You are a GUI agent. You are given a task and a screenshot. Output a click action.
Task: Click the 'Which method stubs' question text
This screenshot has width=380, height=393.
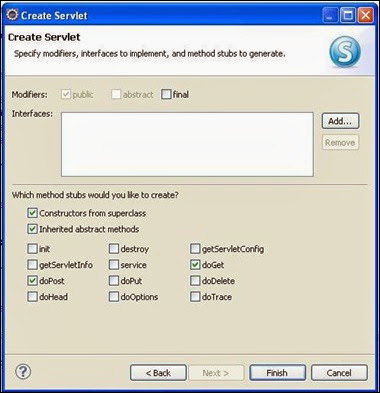95,195
